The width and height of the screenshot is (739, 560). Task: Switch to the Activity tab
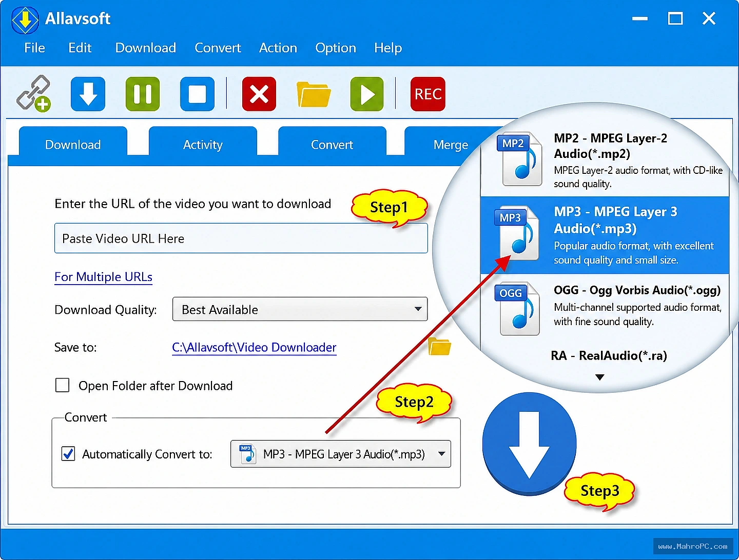(203, 145)
